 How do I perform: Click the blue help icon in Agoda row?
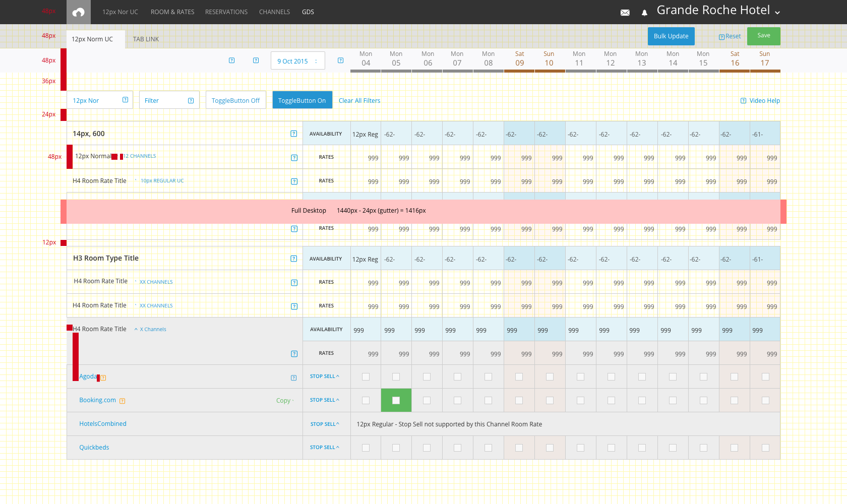click(x=294, y=377)
